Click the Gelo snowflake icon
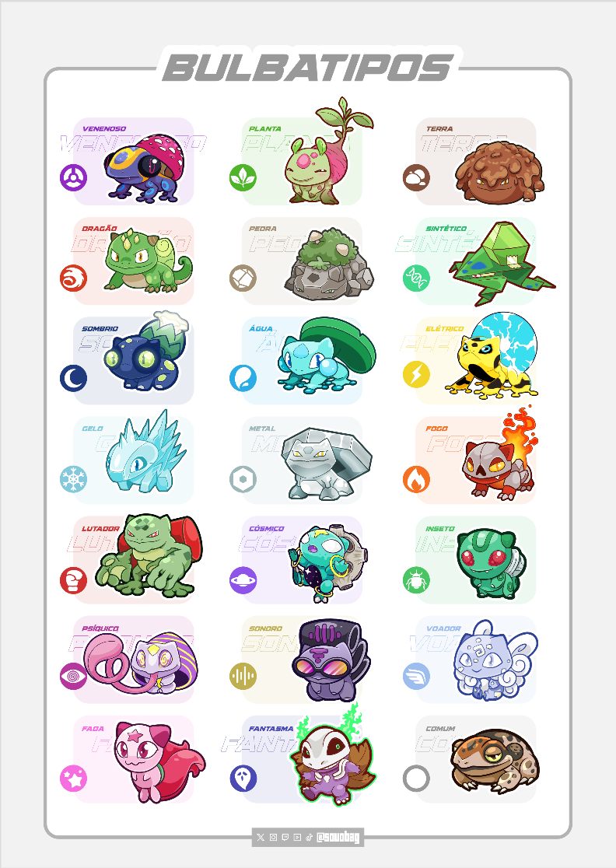This screenshot has width=616, height=868. [x=74, y=479]
